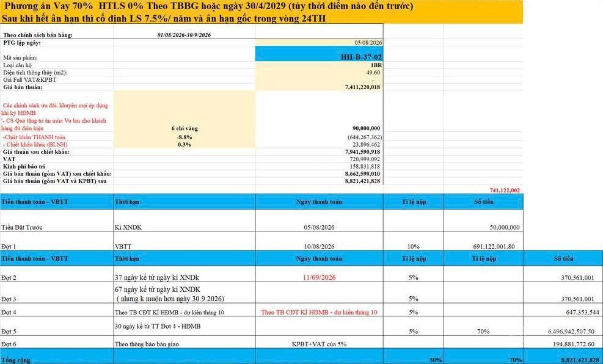Screen dimensions: 603x364
Task: Select the VAT amount 720,999,092
Action: (319, 159)
